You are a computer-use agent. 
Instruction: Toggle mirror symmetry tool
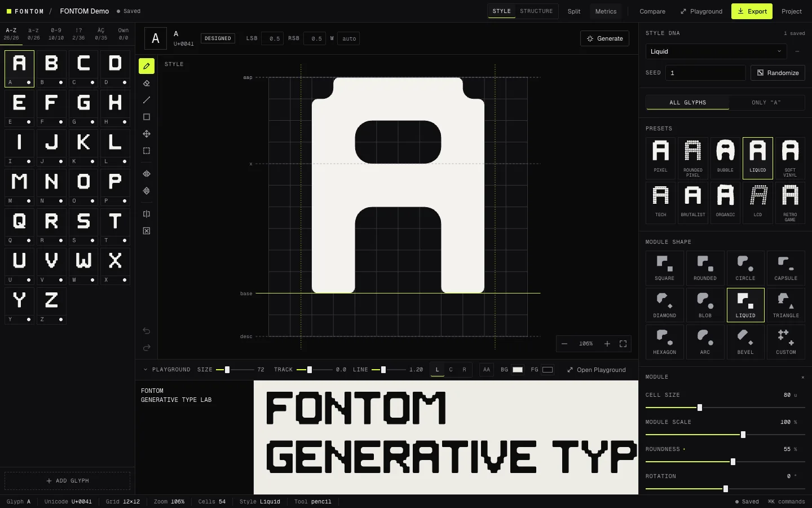[147, 214]
